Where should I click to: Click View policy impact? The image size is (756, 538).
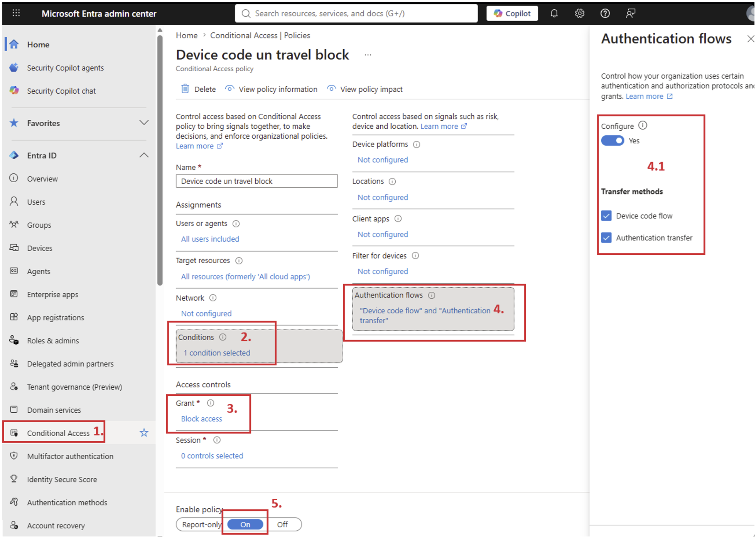click(364, 89)
